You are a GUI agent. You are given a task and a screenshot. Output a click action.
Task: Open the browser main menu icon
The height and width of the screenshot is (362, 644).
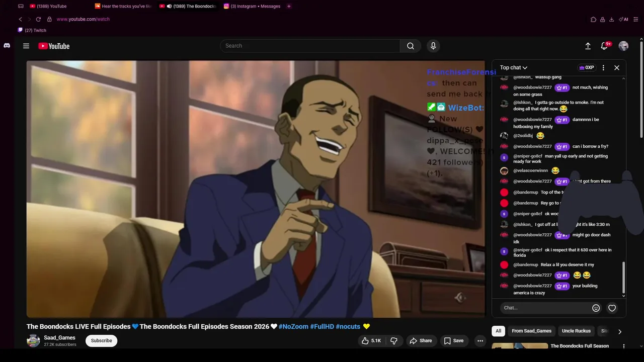[636, 19]
